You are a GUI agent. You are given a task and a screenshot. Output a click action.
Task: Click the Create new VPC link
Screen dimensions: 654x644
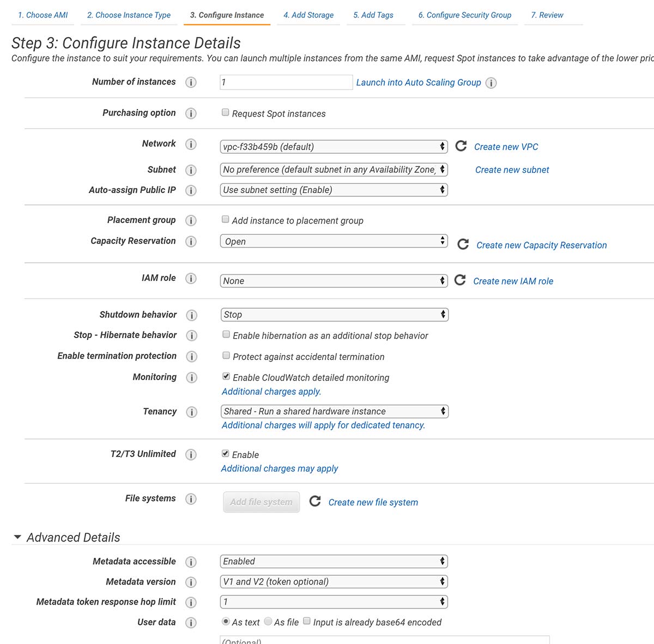(506, 147)
